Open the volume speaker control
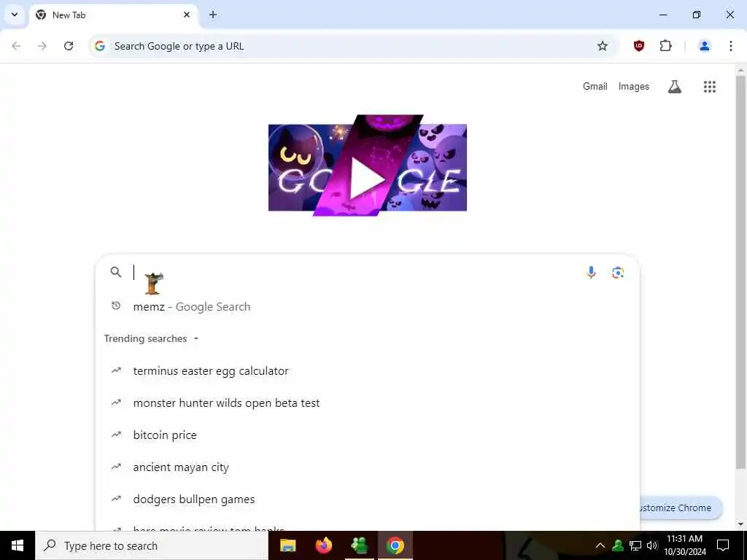The image size is (747, 560). click(652, 545)
